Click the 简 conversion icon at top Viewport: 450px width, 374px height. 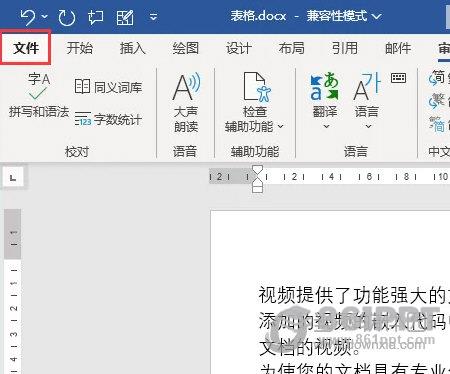[x=437, y=79]
